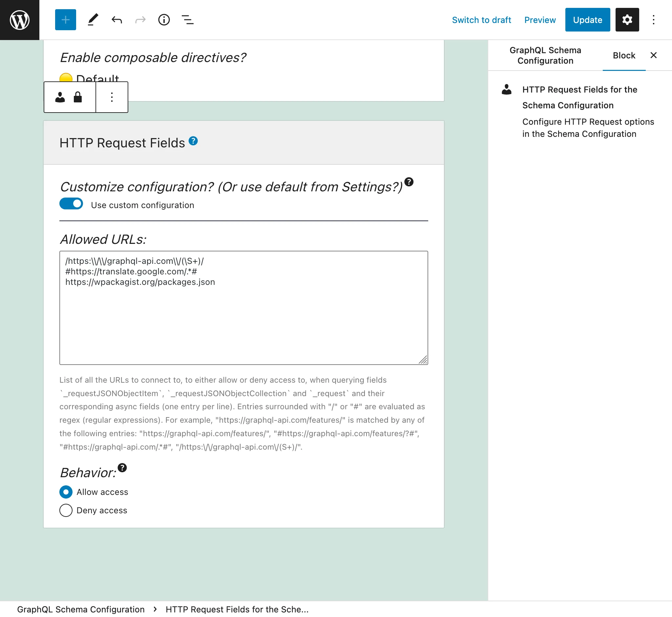Click the settings gear icon
The height and width of the screenshot is (617, 672).
click(626, 19)
